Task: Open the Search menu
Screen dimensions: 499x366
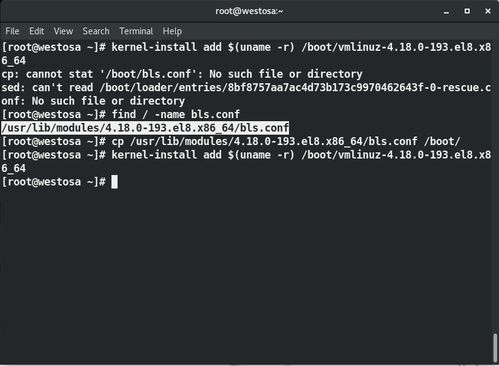Action: click(x=96, y=31)
